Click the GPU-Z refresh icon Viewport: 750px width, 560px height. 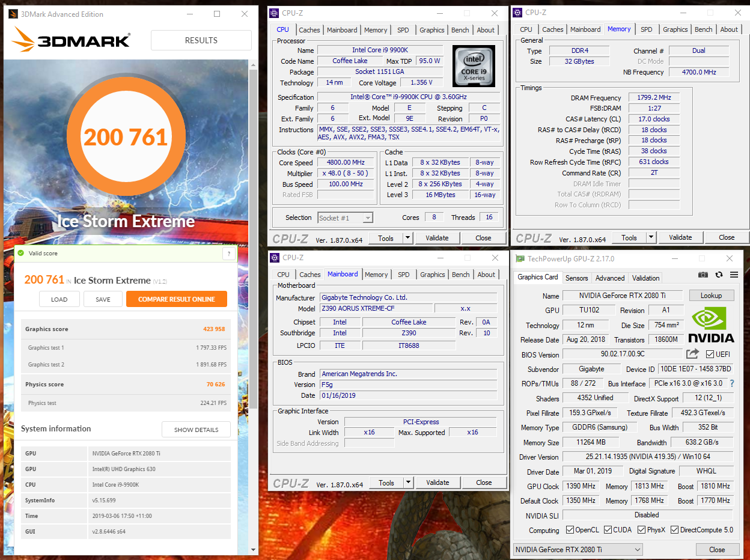point(719,275)
